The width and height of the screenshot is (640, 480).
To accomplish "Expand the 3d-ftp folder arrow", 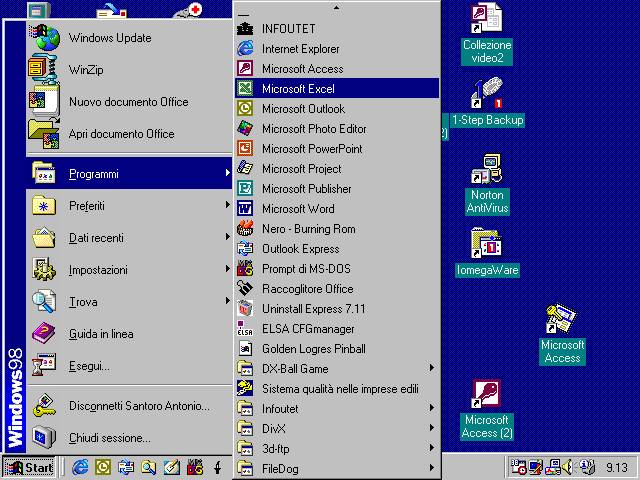I will (431, 448).
